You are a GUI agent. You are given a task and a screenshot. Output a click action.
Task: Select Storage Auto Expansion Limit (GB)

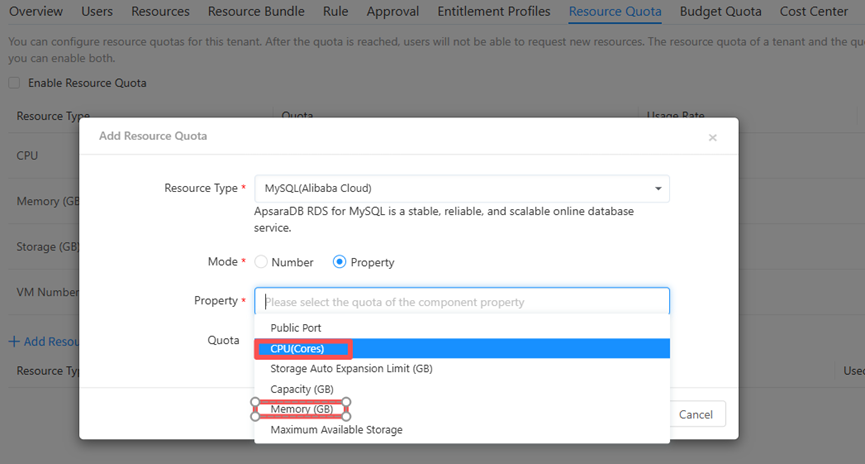351,369
